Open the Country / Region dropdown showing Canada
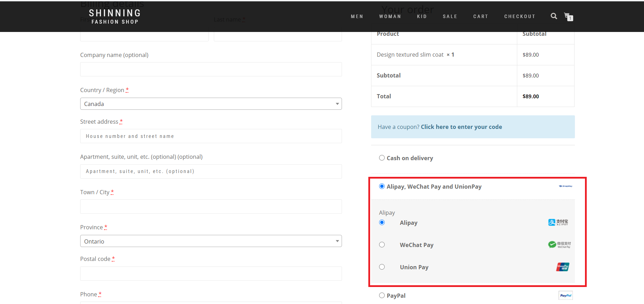 pyautogui.click(x=211, y=104)
